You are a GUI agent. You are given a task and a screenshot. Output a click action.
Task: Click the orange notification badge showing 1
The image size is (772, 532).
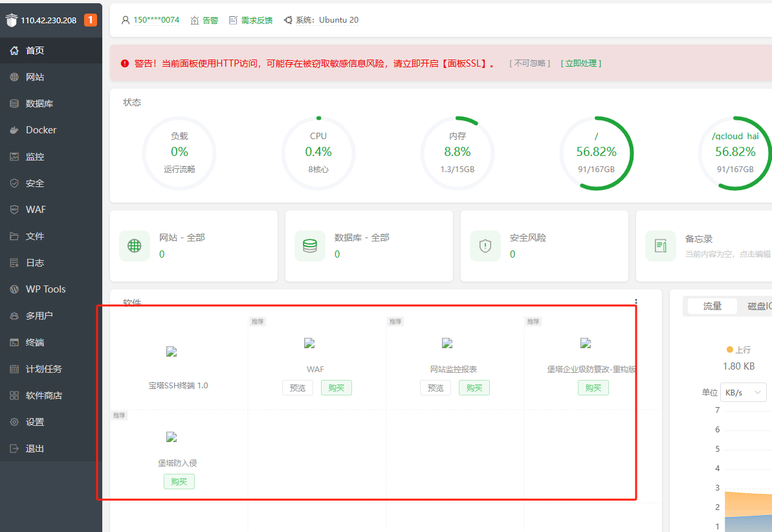click(91, 19)
